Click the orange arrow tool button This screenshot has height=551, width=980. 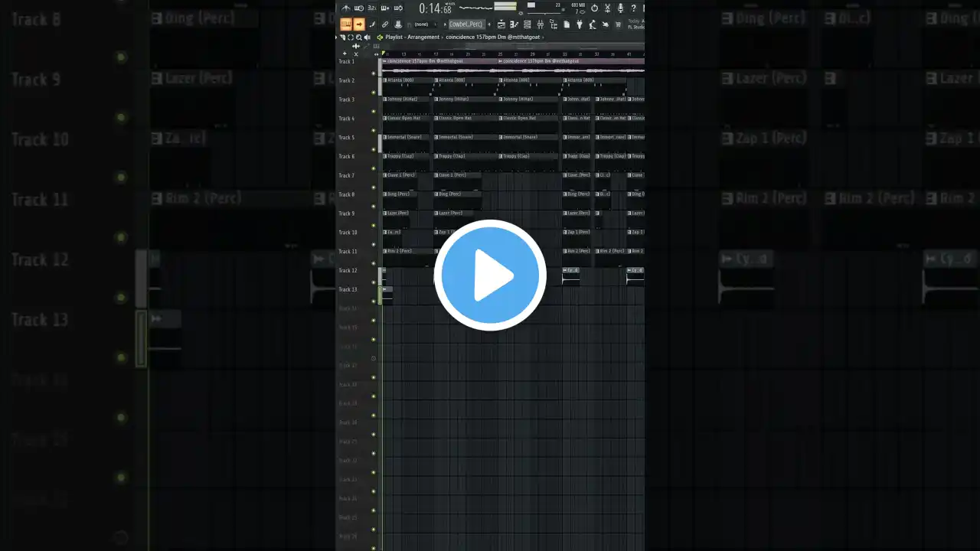(x=359, y=24)
